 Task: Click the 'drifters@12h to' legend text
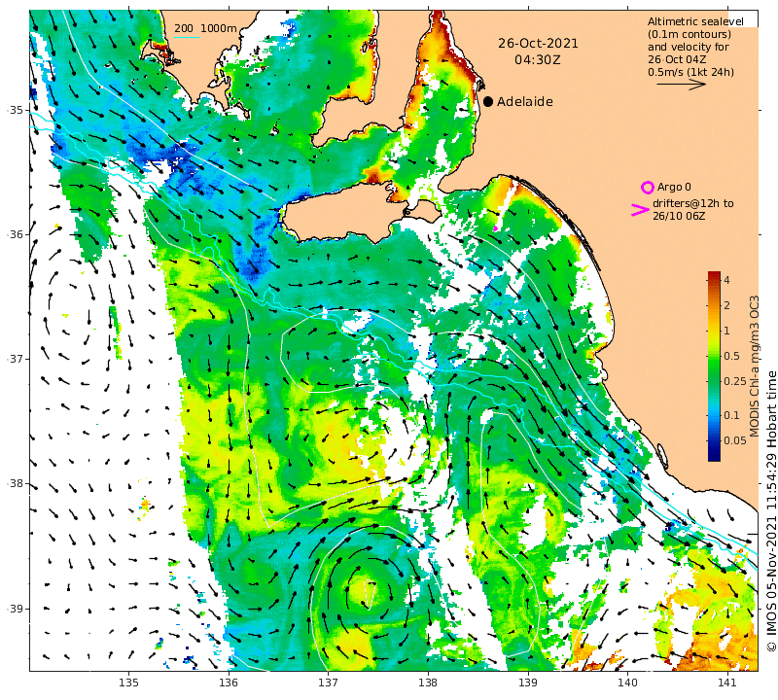tap(693, 203)
